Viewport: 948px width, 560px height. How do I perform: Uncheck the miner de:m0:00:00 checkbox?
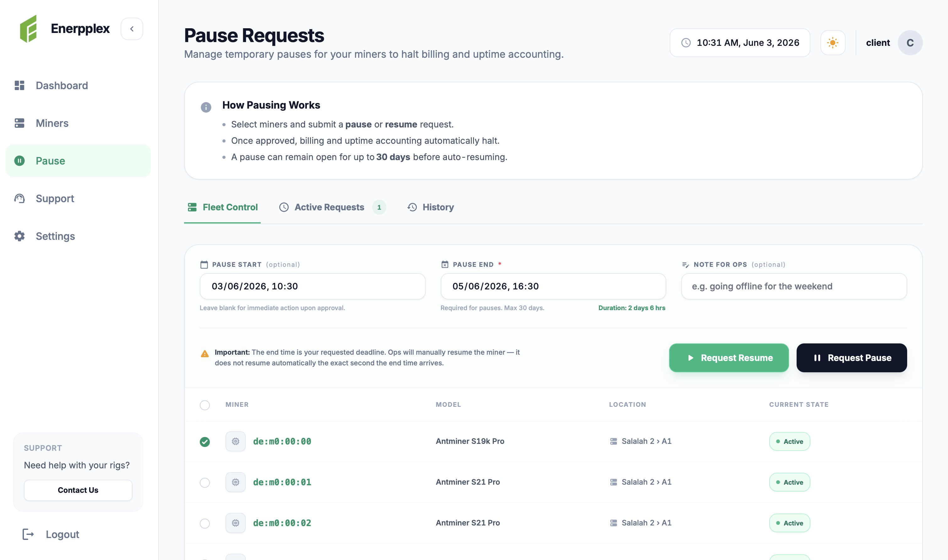point(204,442)
